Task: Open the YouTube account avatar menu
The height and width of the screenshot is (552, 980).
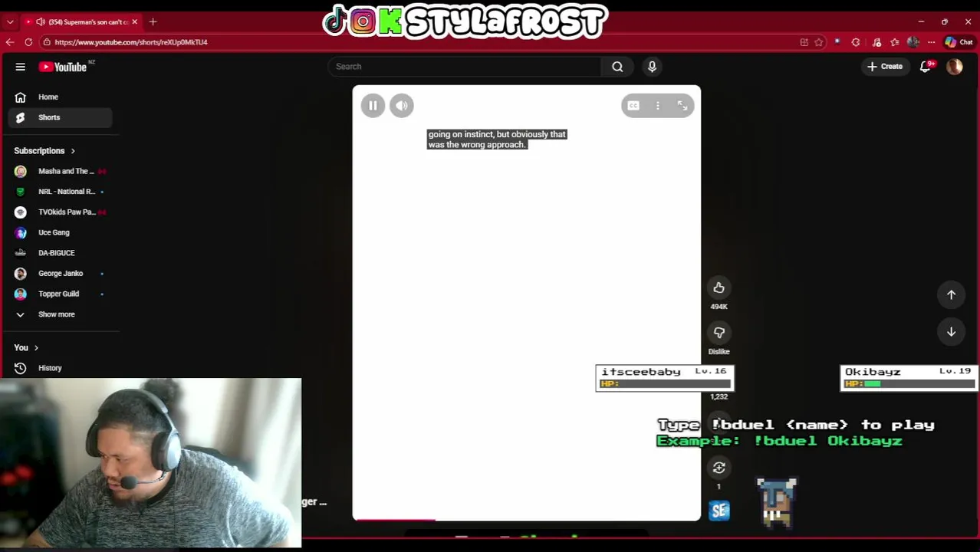Action: pos(955,67)
